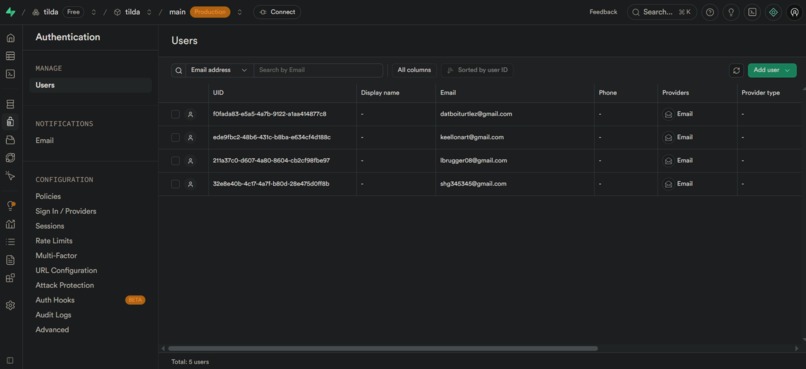This screenshot has width=806, height=369.
Task: Open Audit Logs page
Action: [x=53, y=315]
